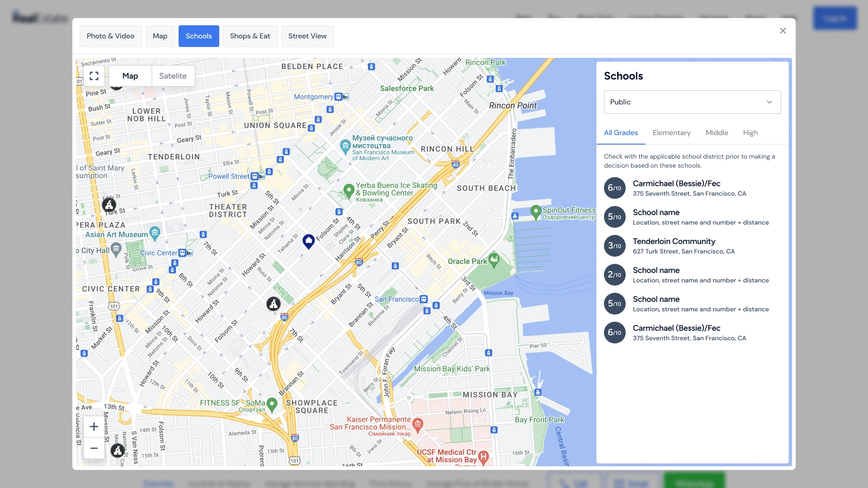This screenshot has width=868, height=488.
Task: Click UCSF Medical Center hospital icon
Action: [x=483, y=457]
